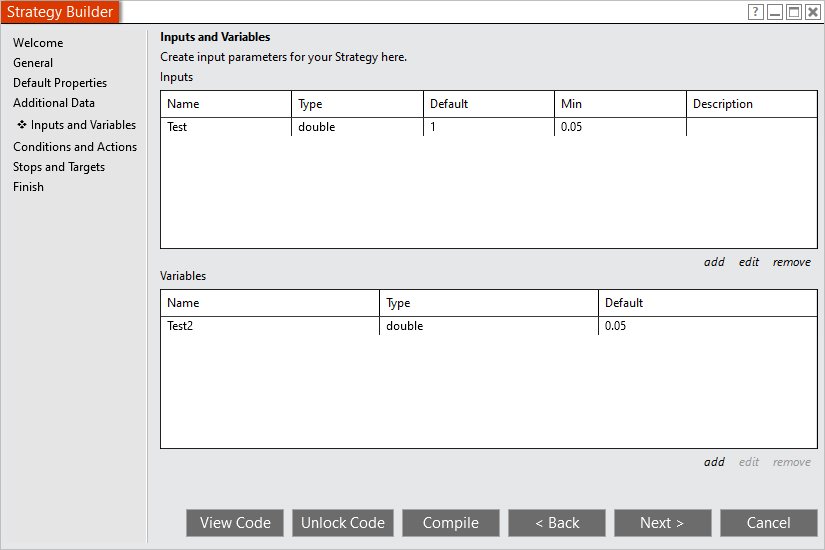Go to the General step

[33, 63]
